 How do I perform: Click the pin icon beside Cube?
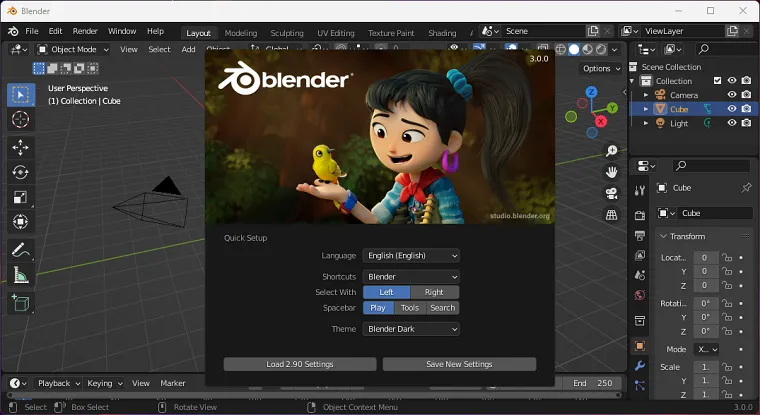tap(746, 188)
